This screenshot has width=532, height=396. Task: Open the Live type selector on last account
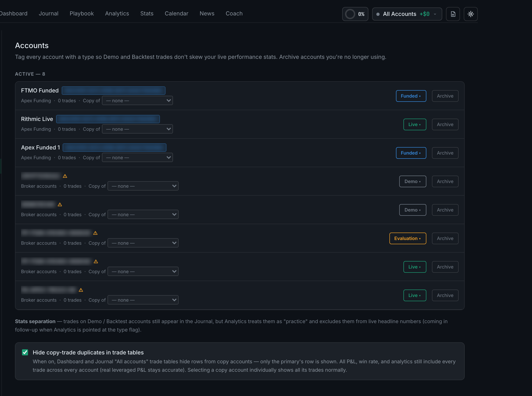(x=415, y=296)
